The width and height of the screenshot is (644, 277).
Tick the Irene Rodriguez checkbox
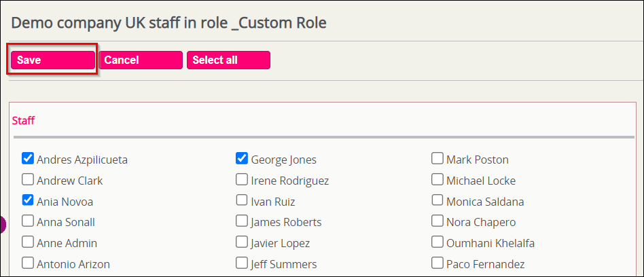[242, 179]
